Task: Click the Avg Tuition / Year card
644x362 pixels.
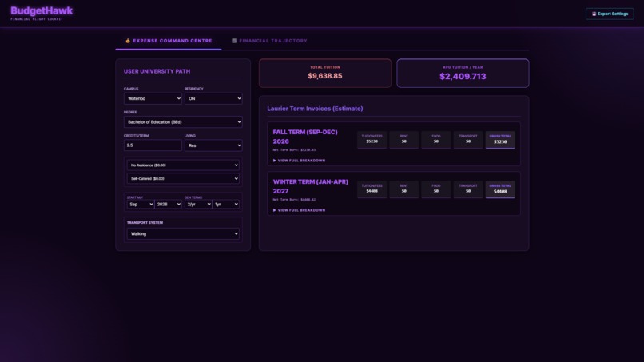Action: (463, 74)
